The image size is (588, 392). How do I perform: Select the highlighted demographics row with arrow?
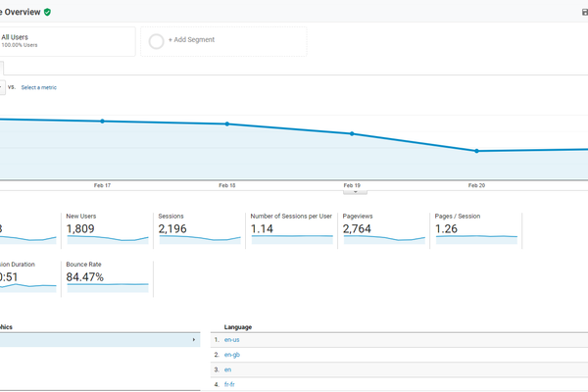point(100,340)
